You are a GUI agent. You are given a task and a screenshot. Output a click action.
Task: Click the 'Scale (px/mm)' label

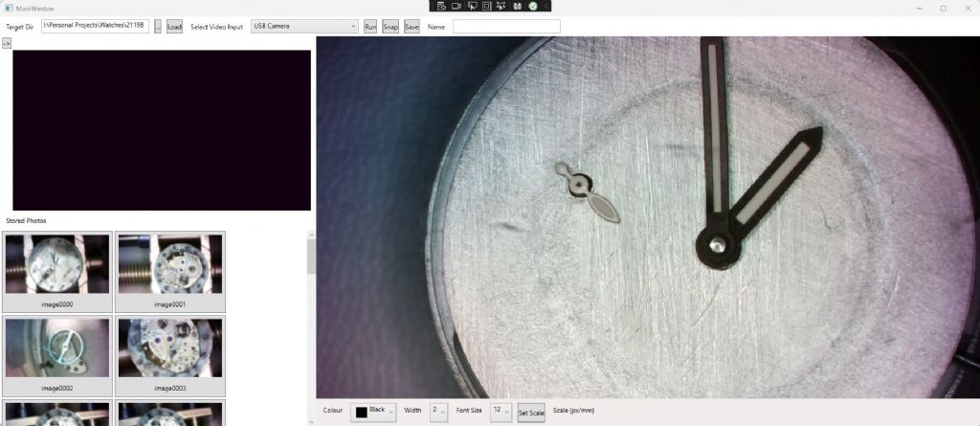[574, 411]
